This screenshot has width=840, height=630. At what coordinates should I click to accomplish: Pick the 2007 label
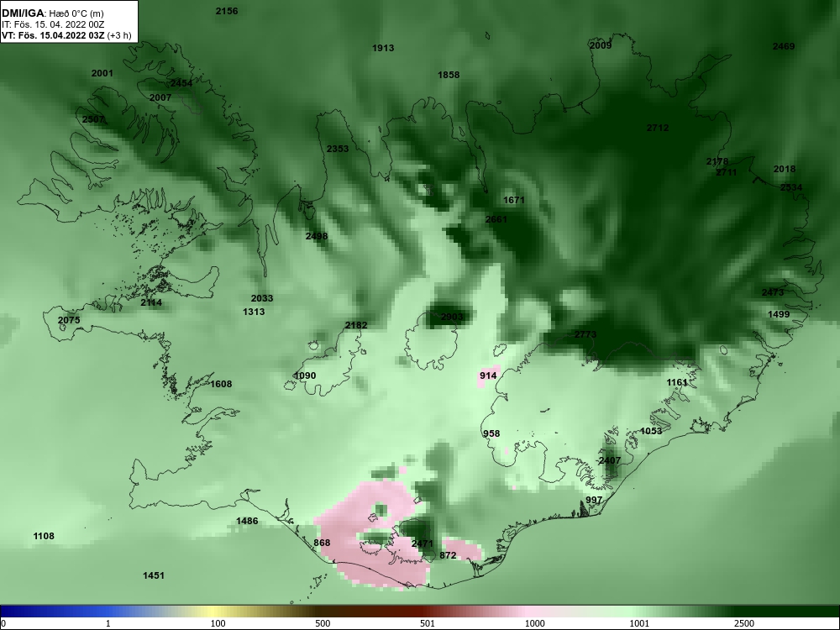pos(160,98)
